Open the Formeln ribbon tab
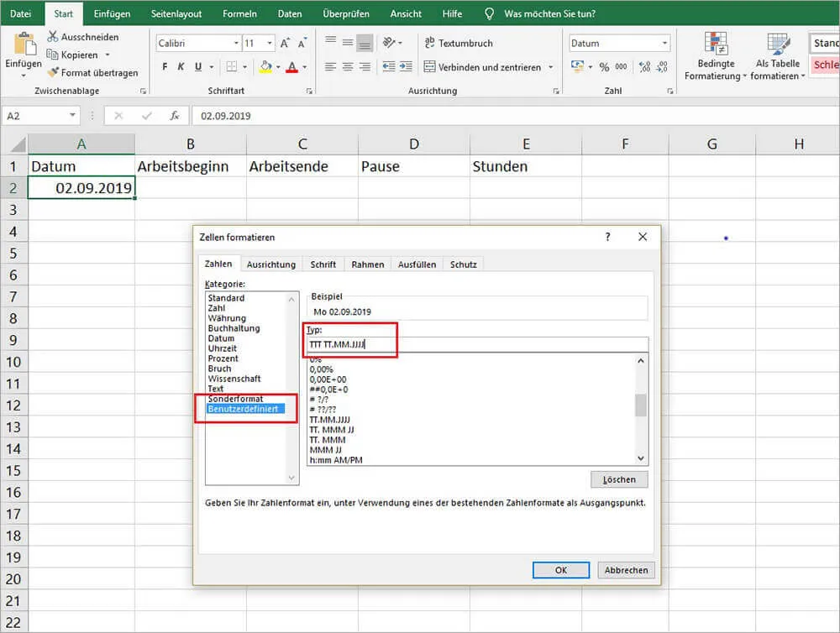The height and width of the screenshot is (633, 840). tap(239, 13)
